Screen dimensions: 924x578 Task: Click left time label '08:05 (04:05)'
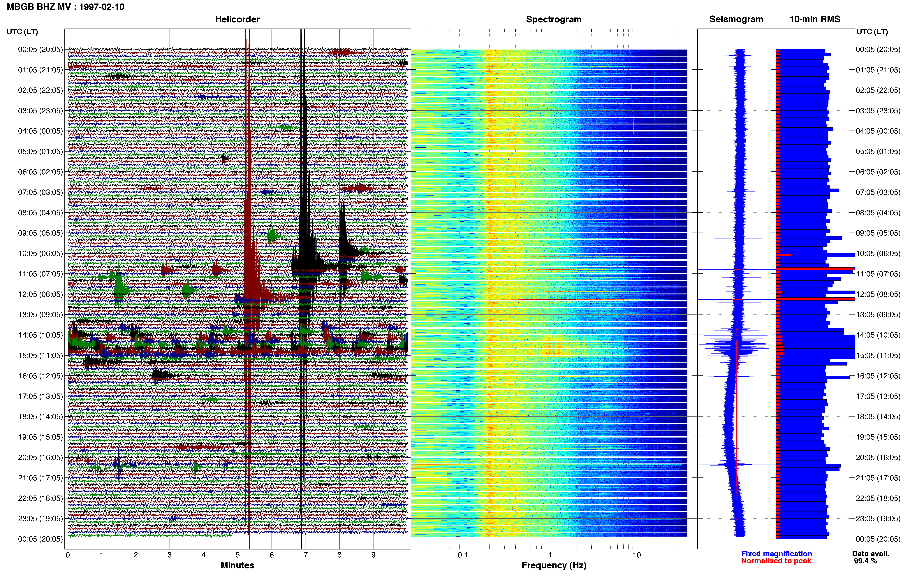pyautogui.click(x=40, y=212)
